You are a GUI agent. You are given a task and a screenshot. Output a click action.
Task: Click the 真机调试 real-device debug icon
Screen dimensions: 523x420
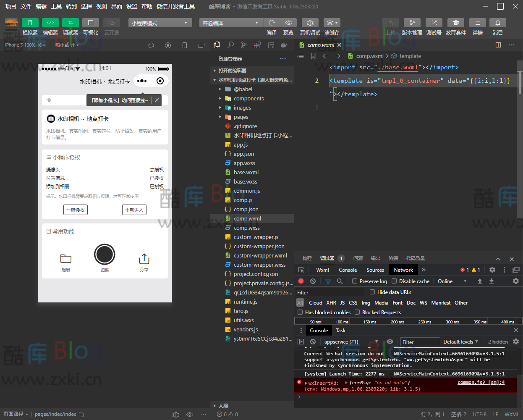coord(310,23)
